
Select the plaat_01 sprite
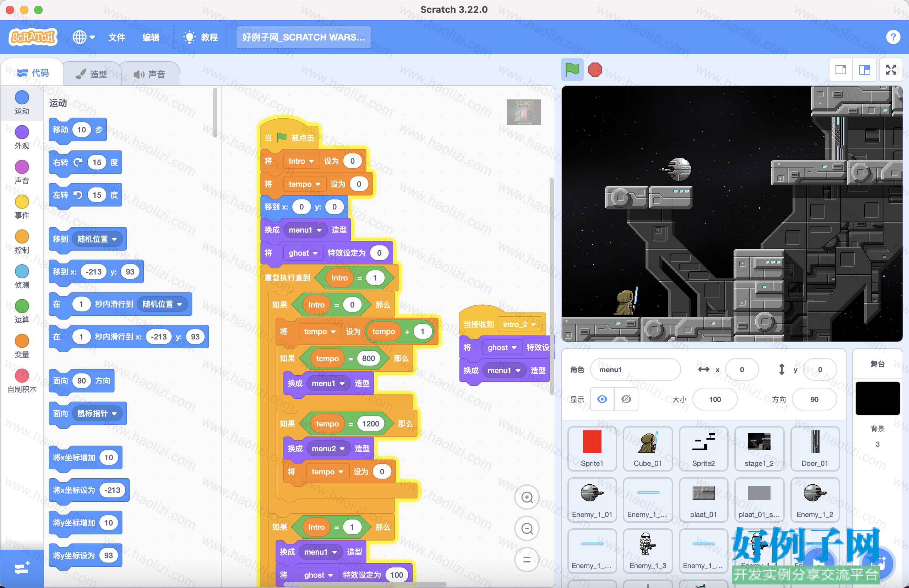click(703, 500)
